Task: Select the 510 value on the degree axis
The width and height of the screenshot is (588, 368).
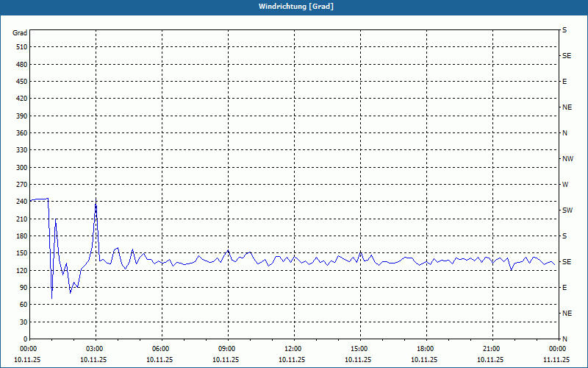Action: [x=22, y=47]
